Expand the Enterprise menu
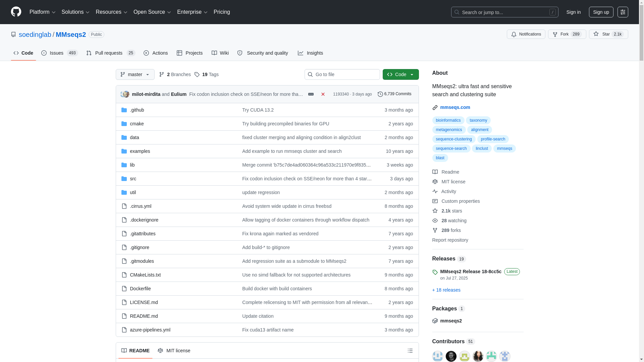644x362 pixels. (192, 12)
